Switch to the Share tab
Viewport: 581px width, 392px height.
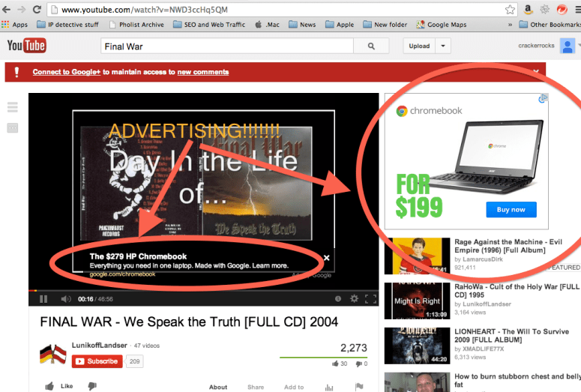pyautogui.click(x=256, y=387)
